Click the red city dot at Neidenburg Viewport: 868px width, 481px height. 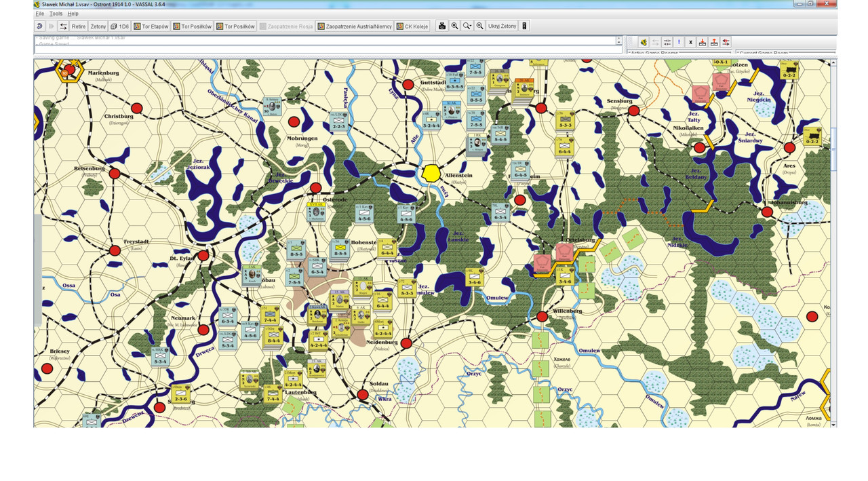[406, 343]
